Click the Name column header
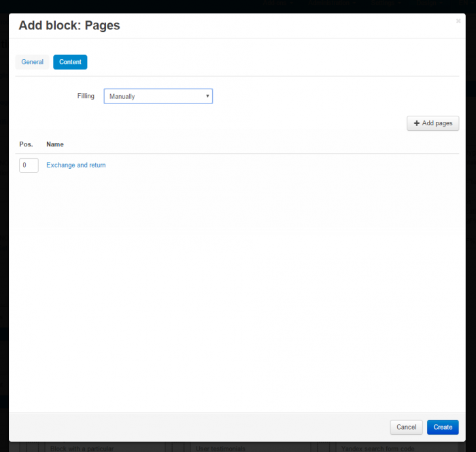Screen dimensions: 476x452 (55, 144)
